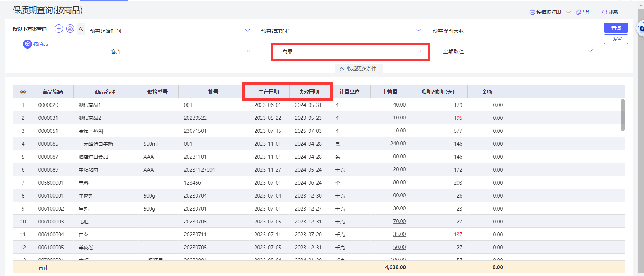
Task: Expand the warning start time dropdown
Action: [x=247, y=30]
